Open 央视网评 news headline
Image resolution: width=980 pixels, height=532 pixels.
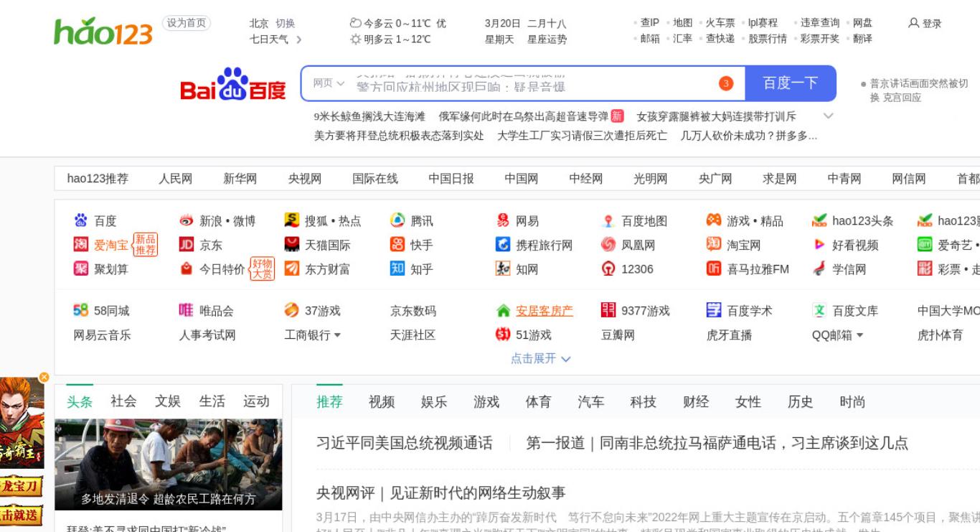[441, 493]
